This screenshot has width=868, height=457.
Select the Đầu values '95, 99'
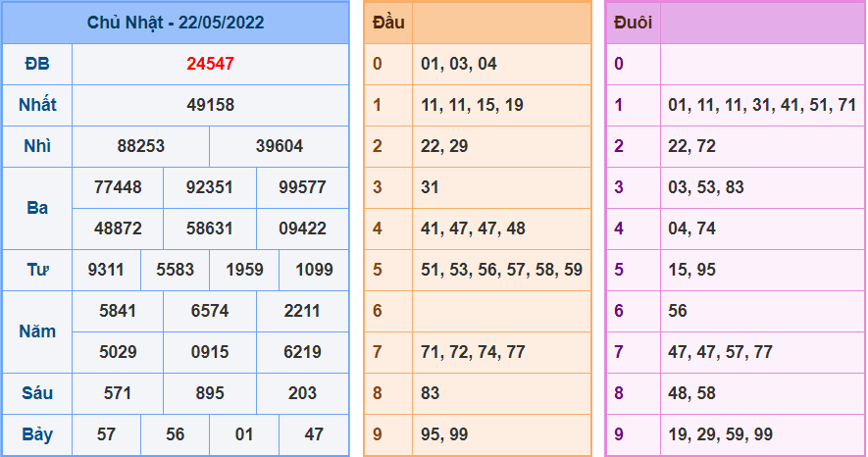click(x=444, y=434)
